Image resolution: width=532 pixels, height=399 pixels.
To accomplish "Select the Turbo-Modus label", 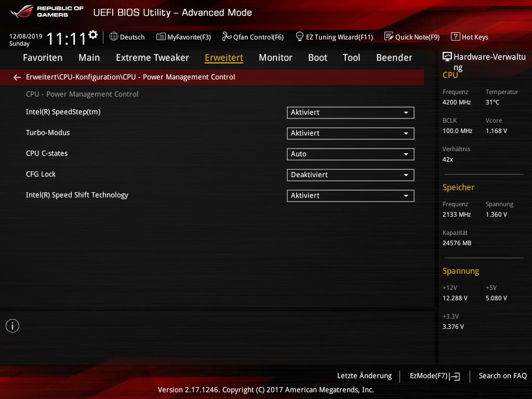I will tap(48, 132).
